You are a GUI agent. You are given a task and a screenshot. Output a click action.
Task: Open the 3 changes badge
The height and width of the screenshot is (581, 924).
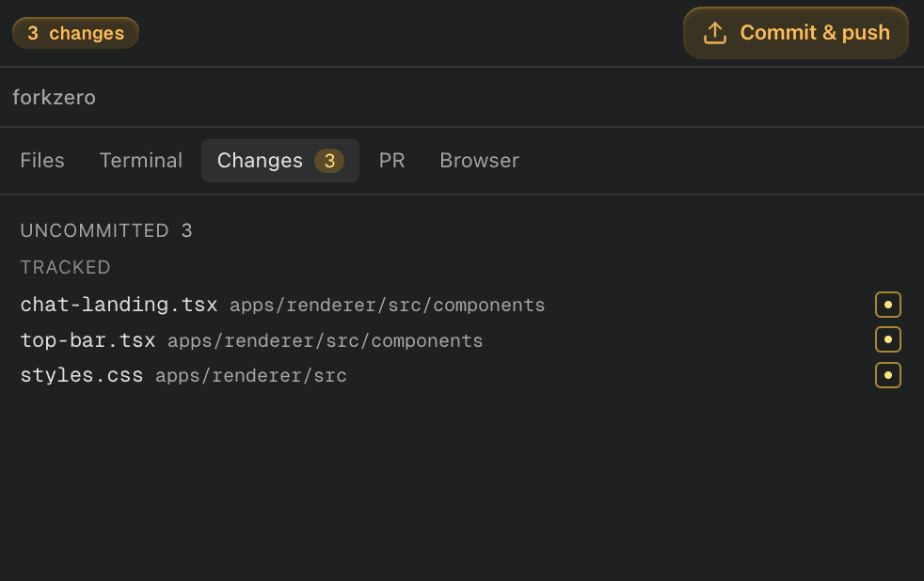(75, 33)
